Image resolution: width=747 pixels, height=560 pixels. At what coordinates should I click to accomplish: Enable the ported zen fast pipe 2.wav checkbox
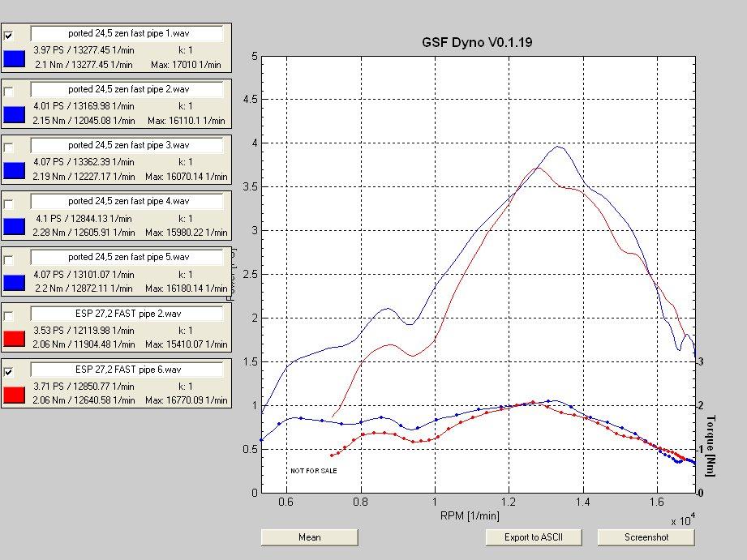[9, 92]
